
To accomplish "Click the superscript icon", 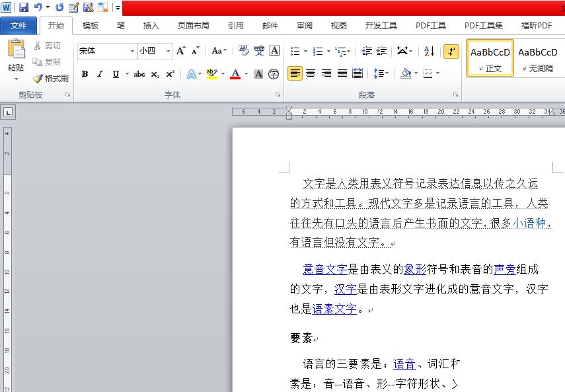I will pos(171,73).
